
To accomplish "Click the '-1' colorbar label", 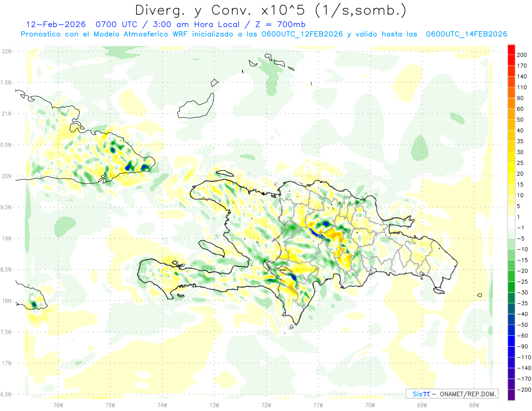I will pos(520,227).
